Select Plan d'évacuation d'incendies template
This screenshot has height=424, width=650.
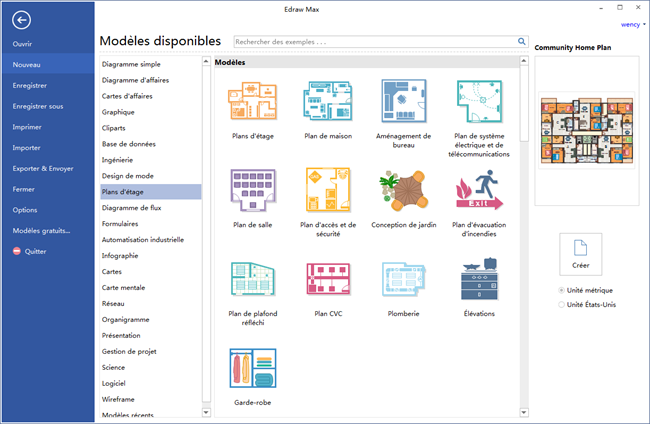tap(479, 190)
